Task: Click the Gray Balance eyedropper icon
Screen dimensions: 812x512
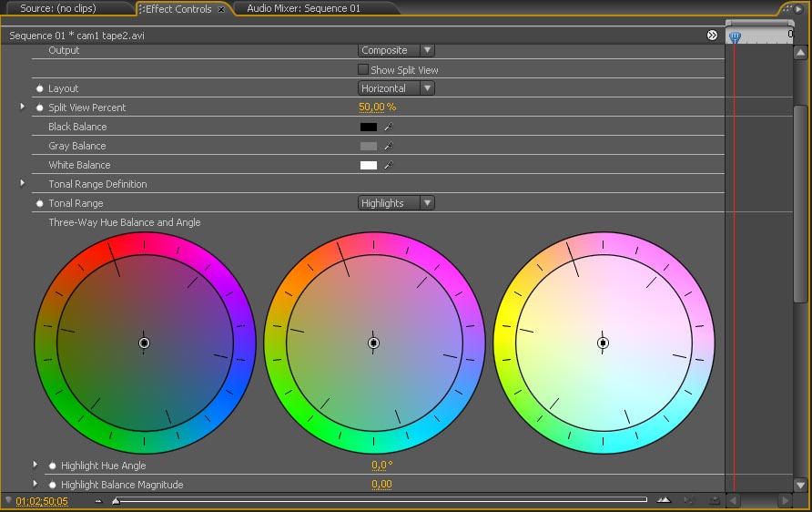Action: click(x=388, y=147)
